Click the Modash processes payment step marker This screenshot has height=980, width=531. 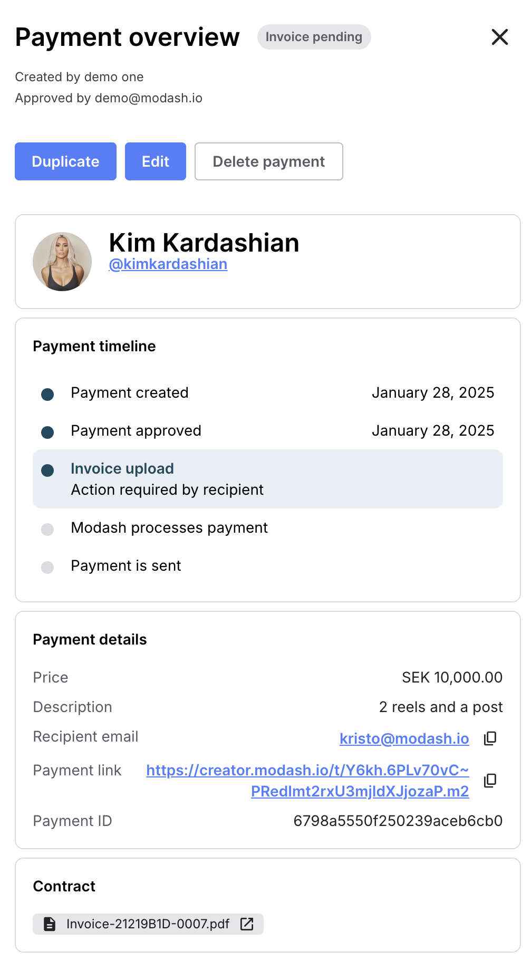click(47, 529)
